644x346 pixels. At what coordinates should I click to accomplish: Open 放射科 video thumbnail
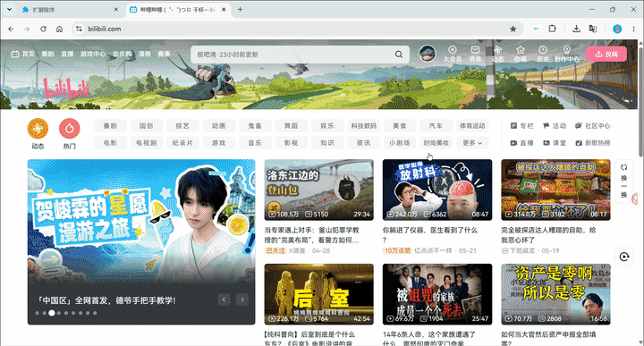coord(437,190)
